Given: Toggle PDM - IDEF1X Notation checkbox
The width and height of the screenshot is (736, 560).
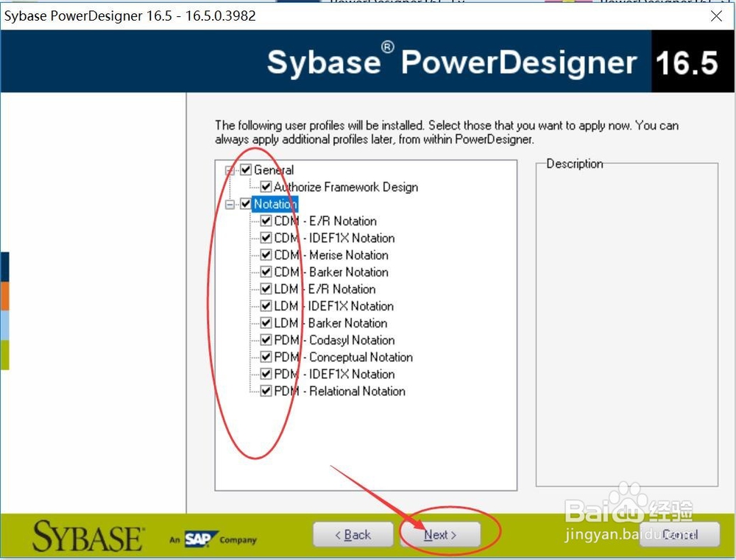Looking at the screenshot, I should [x=266, y=374].
